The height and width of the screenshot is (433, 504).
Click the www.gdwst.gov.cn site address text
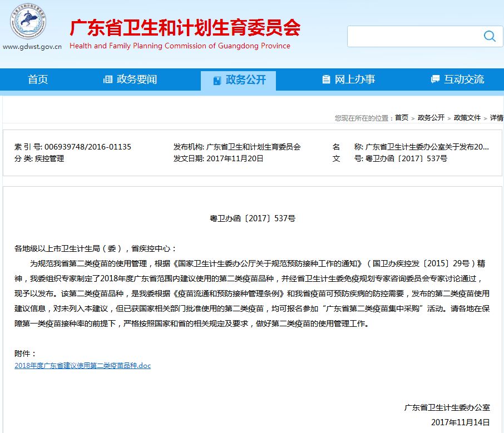click(32, 47)
